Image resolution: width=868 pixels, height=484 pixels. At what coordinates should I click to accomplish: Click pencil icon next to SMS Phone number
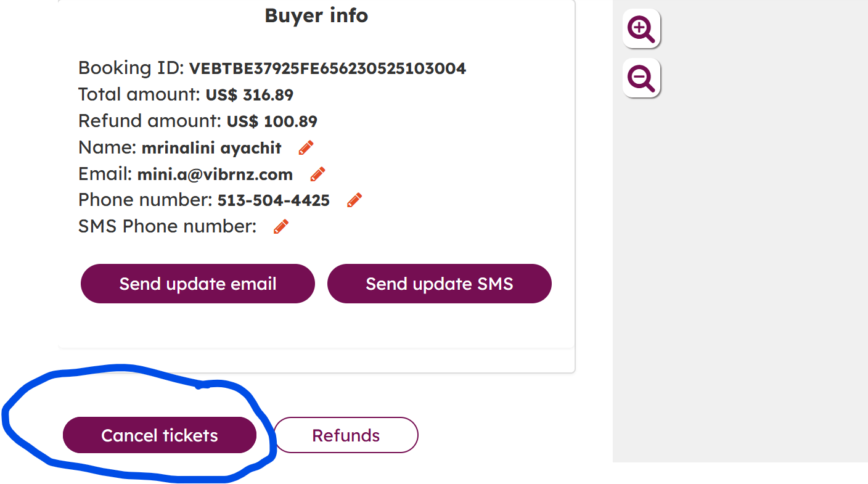[x=281, y=227]
